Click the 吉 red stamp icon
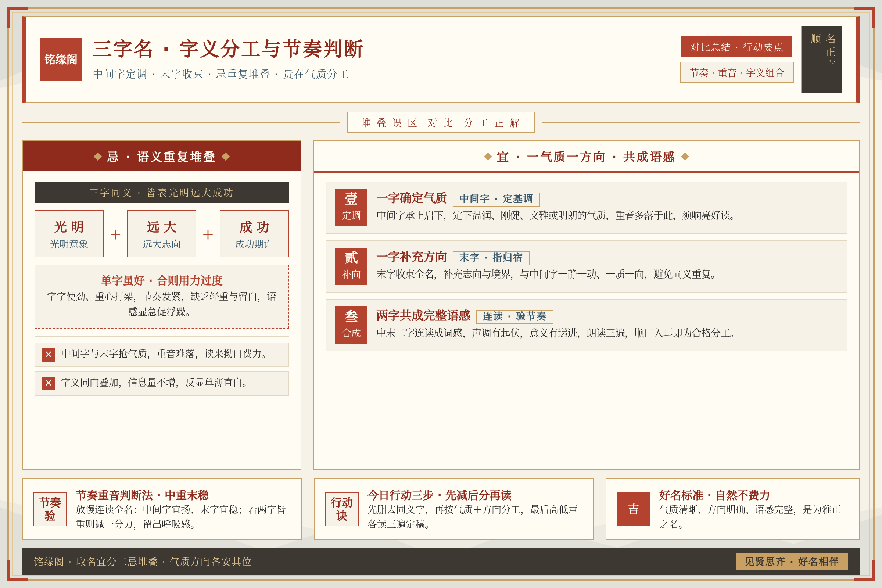This screenshot has width=882, height=588. (x=633, y=509)
